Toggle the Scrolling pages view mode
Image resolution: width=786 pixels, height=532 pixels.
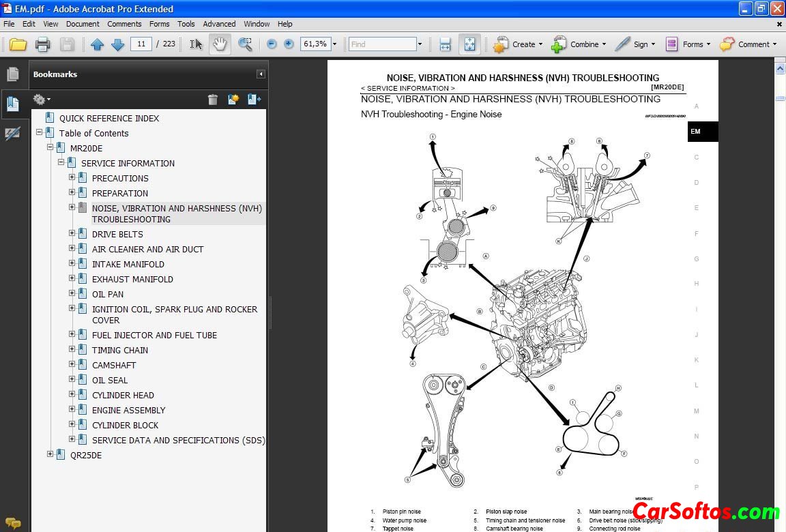pos(445,44)
